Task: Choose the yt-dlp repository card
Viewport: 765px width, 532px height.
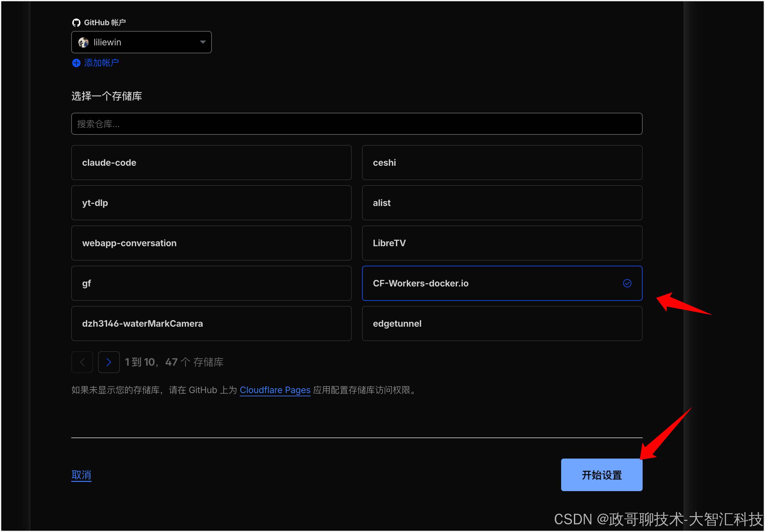Action: point(211,203)
